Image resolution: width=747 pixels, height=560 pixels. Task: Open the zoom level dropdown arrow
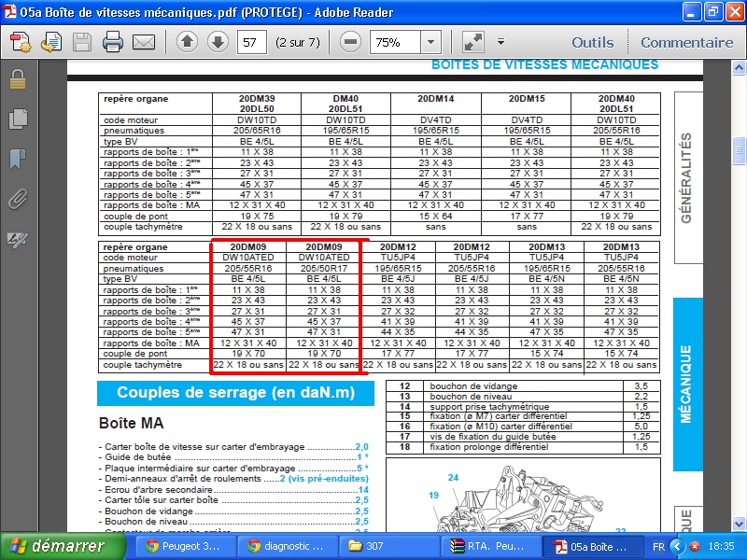tap(430, 42)
